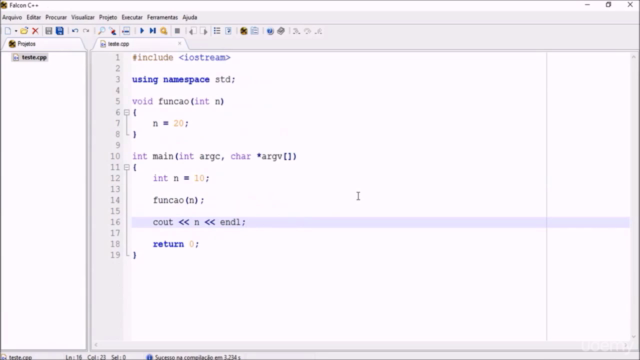Image resolution: width=640 pixels, height=360 pixels.
Task: Click the 'Ln: 16' status bar indicator
Action: coord(74,357)
